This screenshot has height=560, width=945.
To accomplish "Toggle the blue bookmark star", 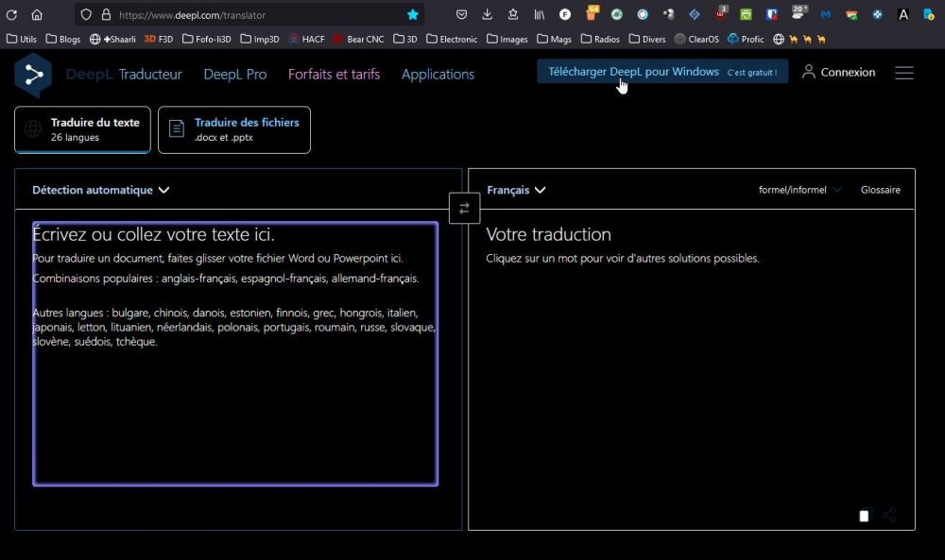I will tap(413, 14).
